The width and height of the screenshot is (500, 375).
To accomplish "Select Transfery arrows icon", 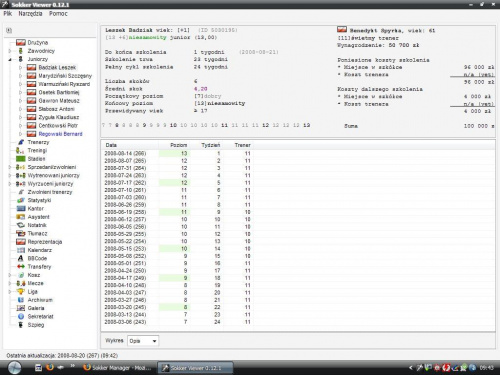I will click(21, 267).
